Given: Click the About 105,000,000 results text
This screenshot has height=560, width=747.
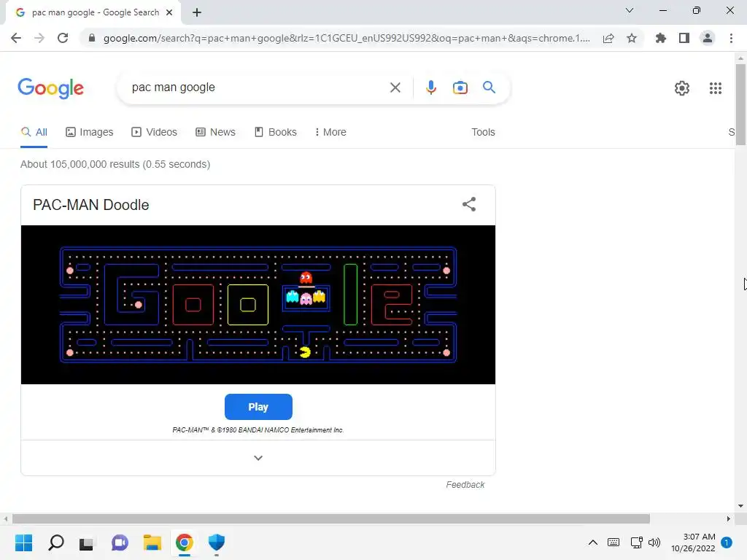Looking at the screenshot, I should coord(115,164).
